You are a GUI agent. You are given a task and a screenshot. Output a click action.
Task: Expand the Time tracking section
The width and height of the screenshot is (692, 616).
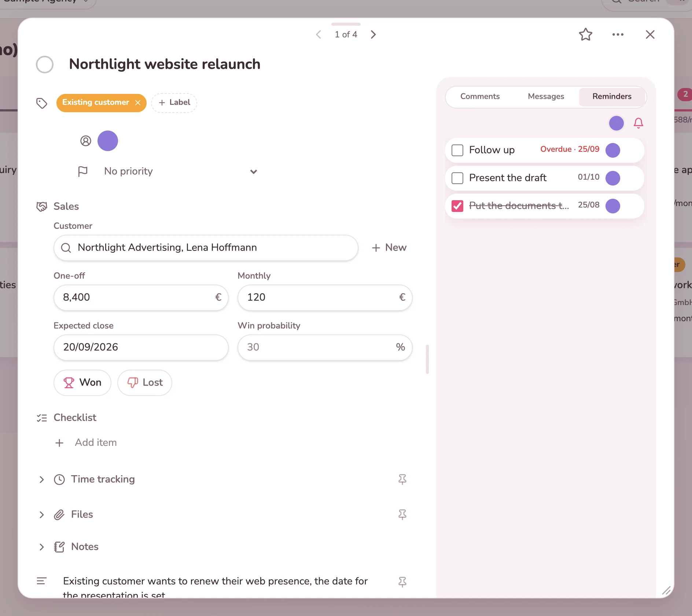[x=41, y=480]
